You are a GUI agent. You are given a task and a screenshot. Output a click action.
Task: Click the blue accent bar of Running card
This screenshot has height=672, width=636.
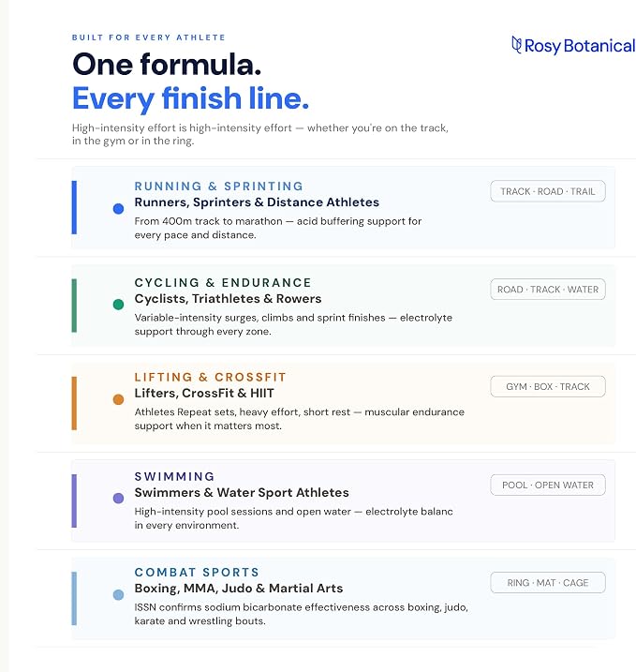coord(74,207)
